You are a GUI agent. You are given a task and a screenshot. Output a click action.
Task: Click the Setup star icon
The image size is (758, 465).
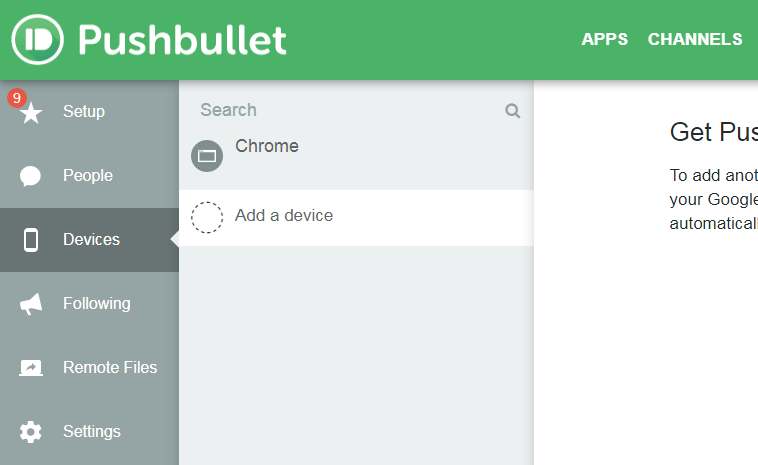click(x=31, y=113)
